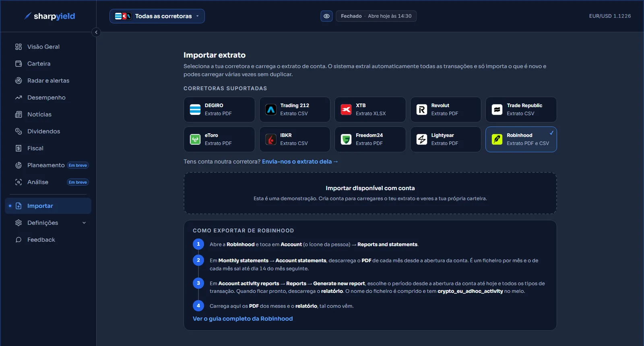Open the Carteira wallet icon
Image resolution: width=644 pixels, height=346 pixels.
(19, 64)
